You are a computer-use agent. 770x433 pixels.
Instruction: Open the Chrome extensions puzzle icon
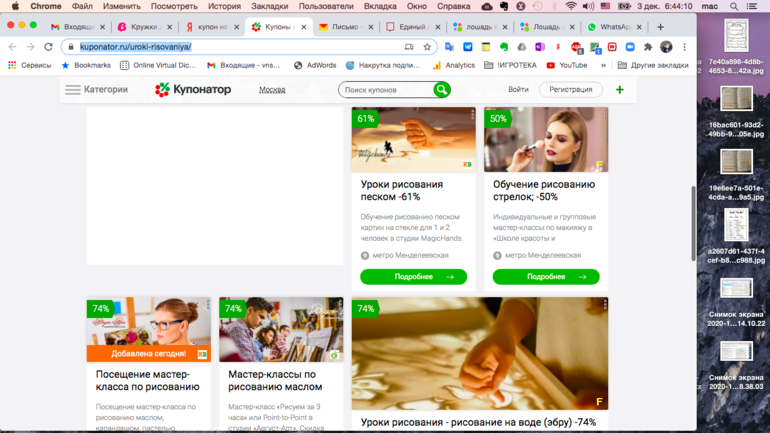(648, 47)
